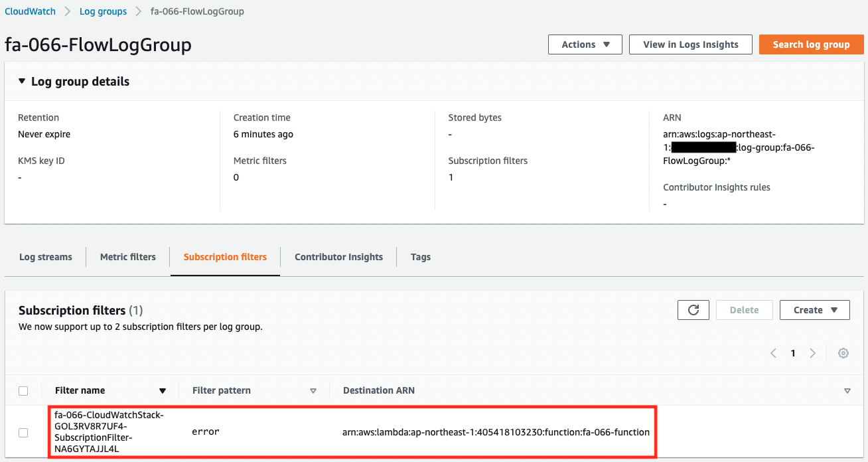Open the rightmost column filter dropdown
Screen dimensions: 868x462
click(847, 390)
